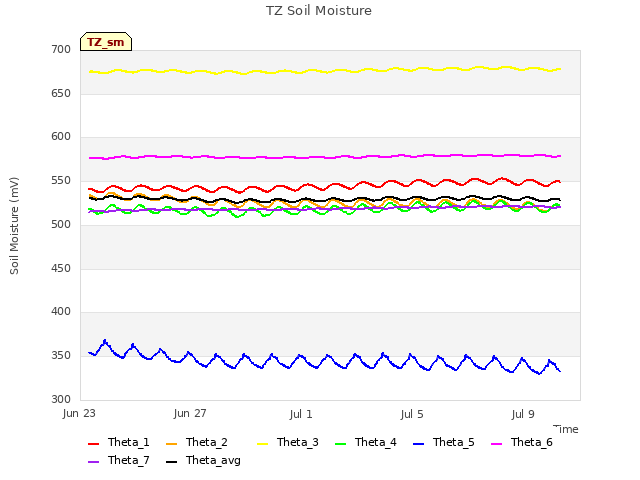
Task: Click the magenta Theta_6 legend color marker
Action: [x=496, y=444]
